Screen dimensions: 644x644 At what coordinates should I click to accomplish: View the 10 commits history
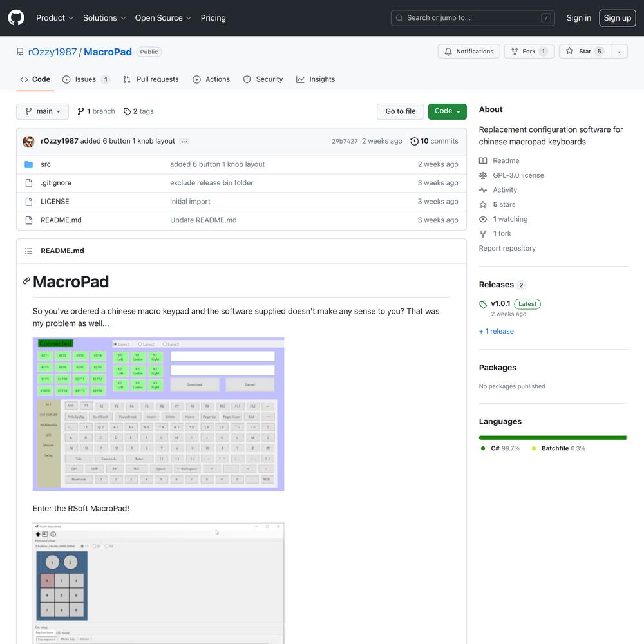(434, 141)
